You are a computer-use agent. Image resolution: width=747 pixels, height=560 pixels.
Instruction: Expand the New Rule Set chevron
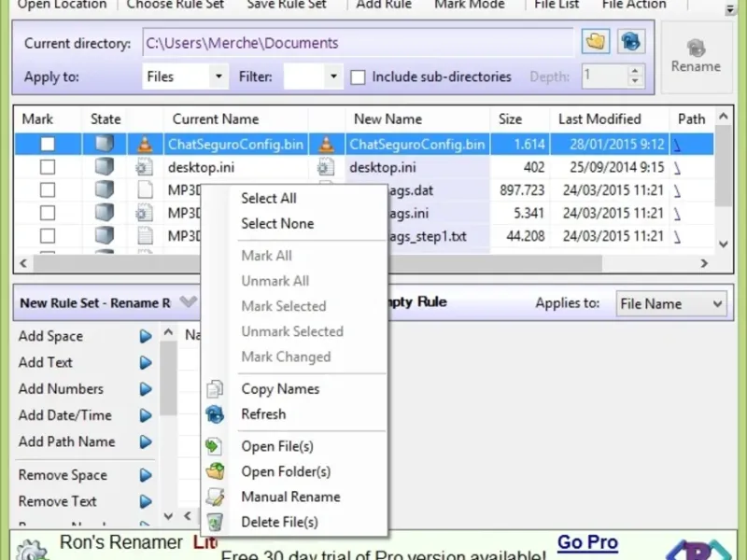click(189, 301)
